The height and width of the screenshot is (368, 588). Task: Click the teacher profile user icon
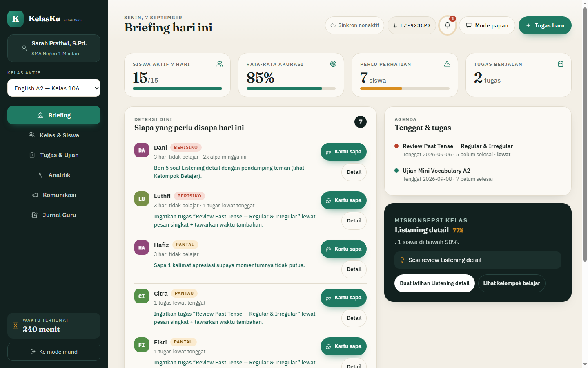[24, 48]
